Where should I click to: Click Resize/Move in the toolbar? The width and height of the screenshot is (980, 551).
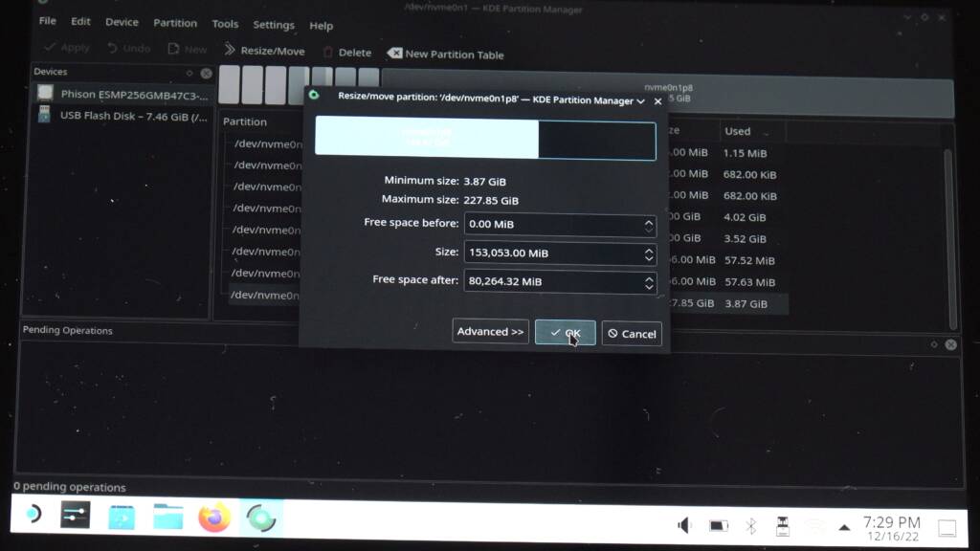(x=264, y=51)
